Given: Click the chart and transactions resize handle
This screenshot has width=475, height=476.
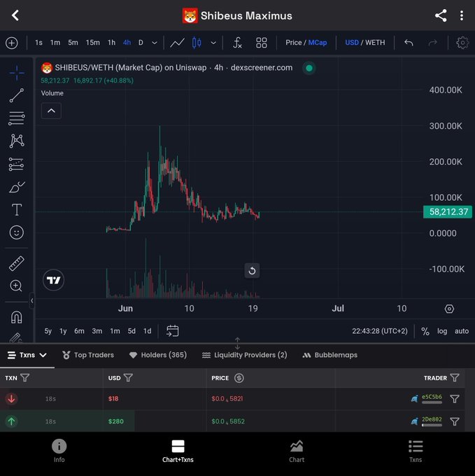Looking at the screenshot, I should tap(237, 343).
